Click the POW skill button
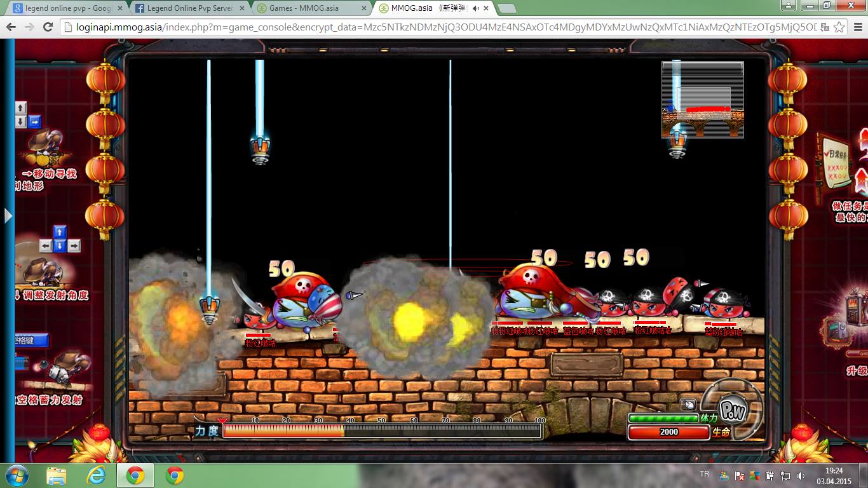The height and width of the screenshot is (488, 868). [733, 410]
